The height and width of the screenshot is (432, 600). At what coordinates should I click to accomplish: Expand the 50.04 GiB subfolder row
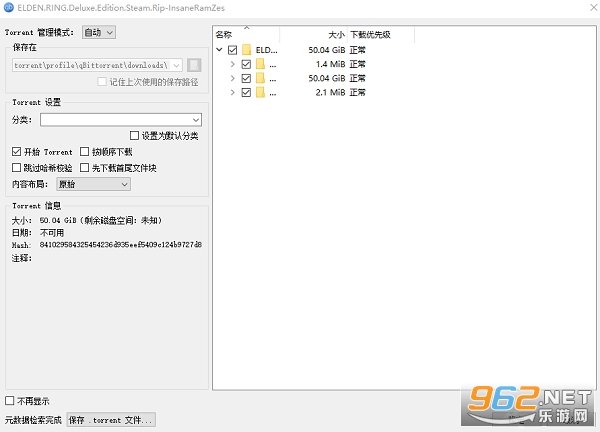point(233,78)
